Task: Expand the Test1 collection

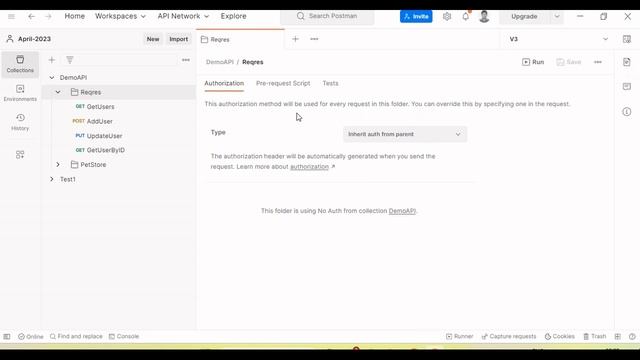Action: (x=51, y=179)
